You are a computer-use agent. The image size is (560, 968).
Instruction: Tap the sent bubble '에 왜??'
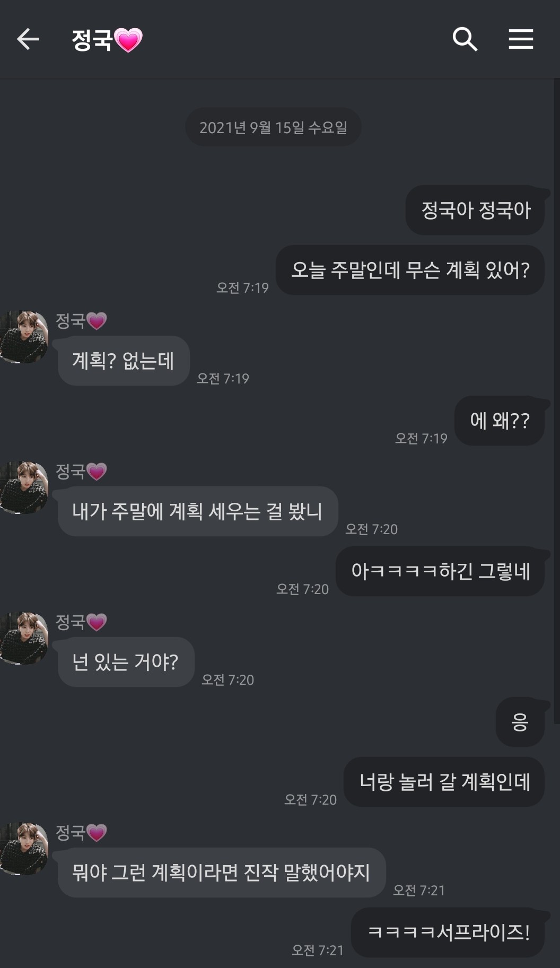500,421
